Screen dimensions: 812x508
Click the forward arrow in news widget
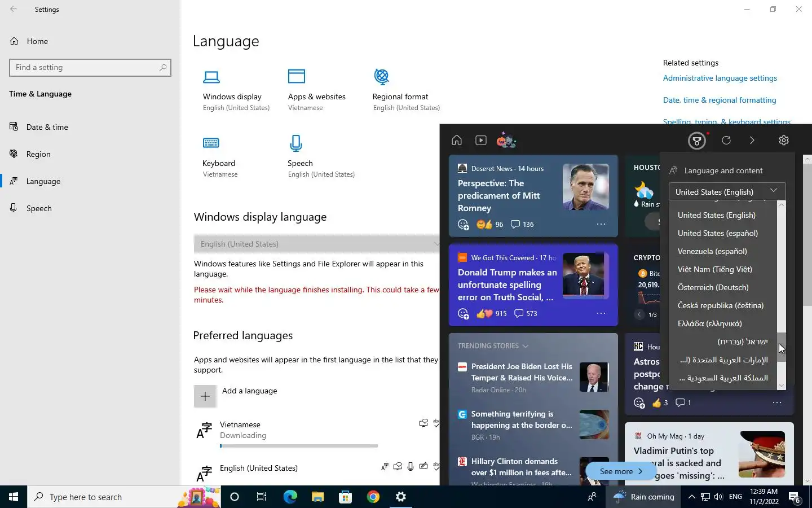[752, 140]
